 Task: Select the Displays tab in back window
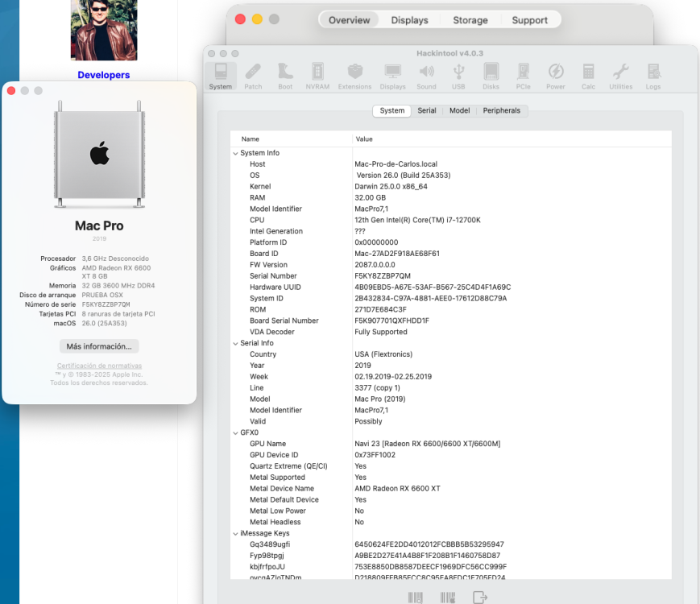coord(409,20)
